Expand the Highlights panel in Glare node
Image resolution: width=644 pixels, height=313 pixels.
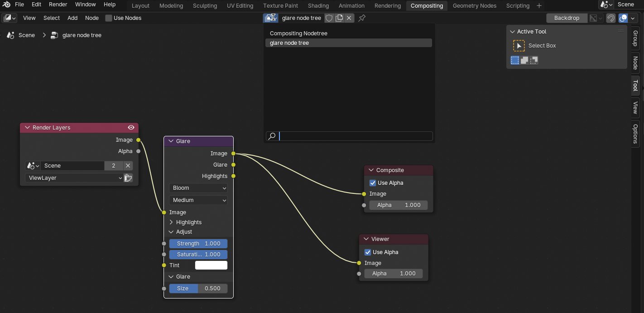click(x=171, y=222)
